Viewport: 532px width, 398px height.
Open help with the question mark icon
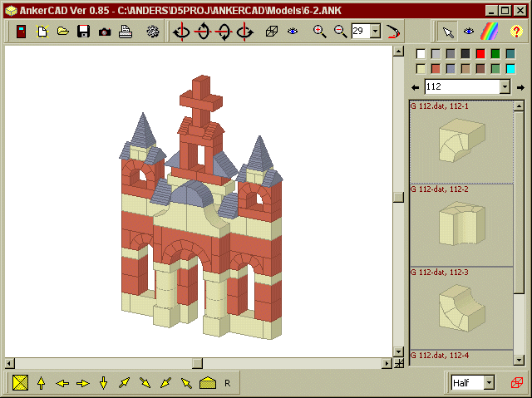[x=516, y=32]
